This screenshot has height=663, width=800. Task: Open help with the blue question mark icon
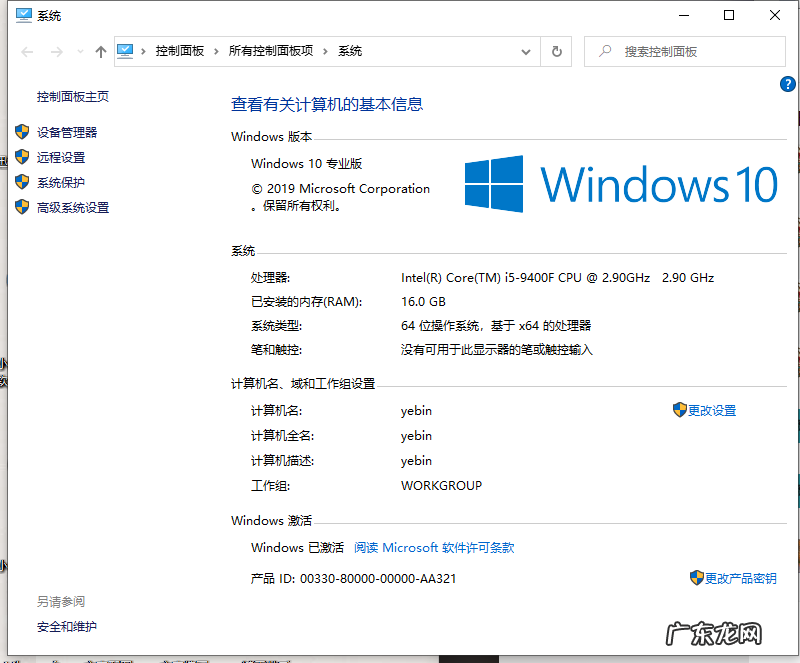click(787, 84)
